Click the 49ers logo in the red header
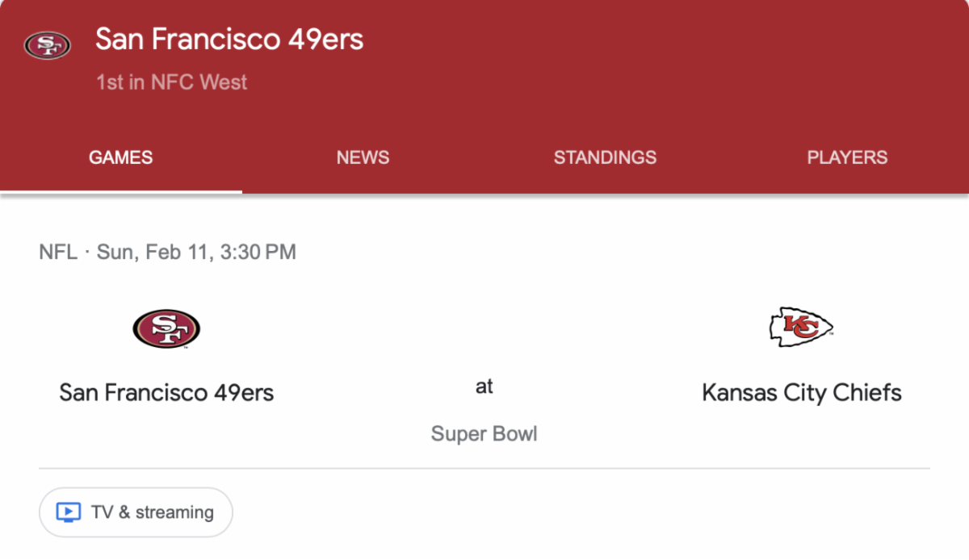Viewport: 969px width, 560px height. pos(47,45)
